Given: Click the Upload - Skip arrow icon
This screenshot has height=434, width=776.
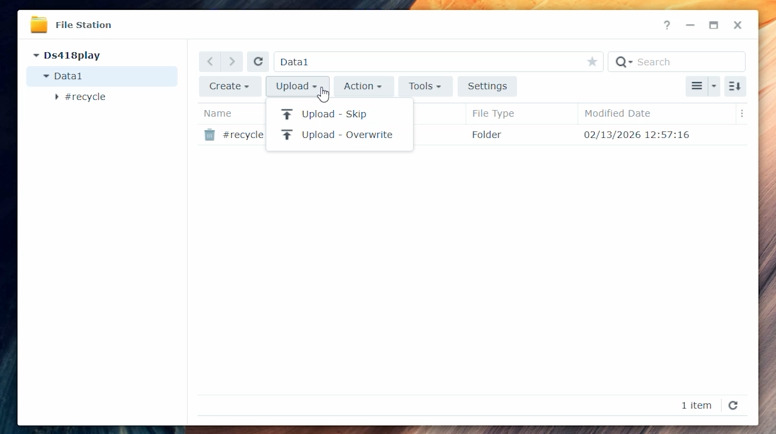Looking at the screenshot, I should point(287,114).
